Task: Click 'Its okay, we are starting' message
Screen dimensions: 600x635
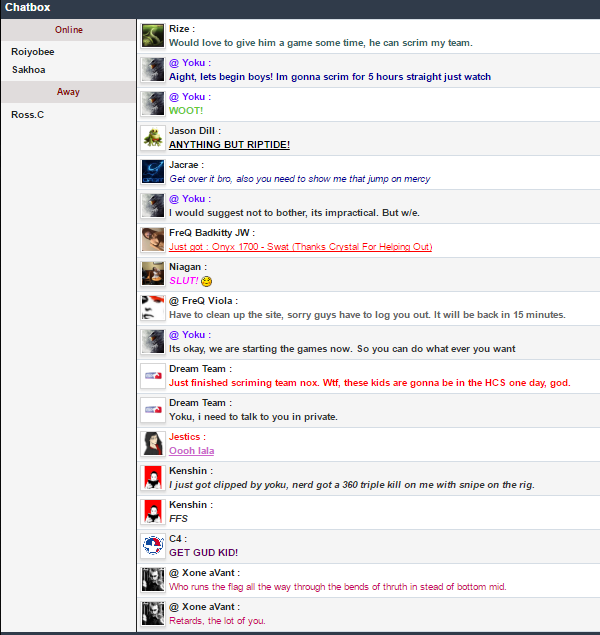Action: tap(342, 349)
